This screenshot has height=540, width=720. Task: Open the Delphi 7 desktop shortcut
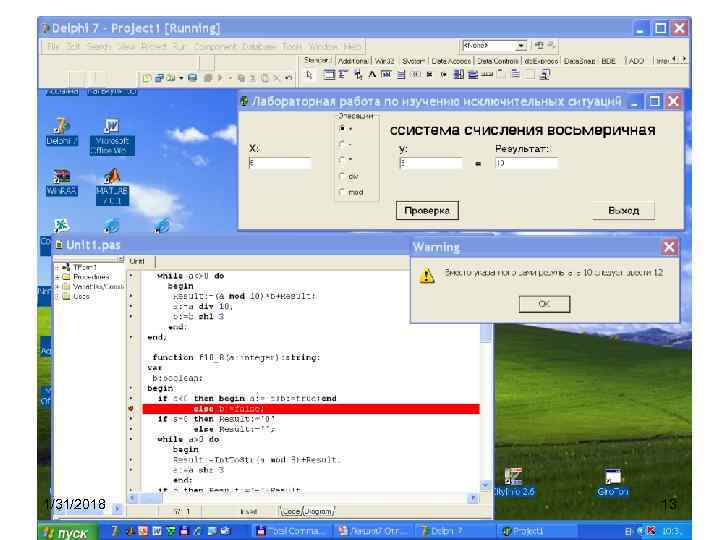pyautogui.click(x=62, y=132)
